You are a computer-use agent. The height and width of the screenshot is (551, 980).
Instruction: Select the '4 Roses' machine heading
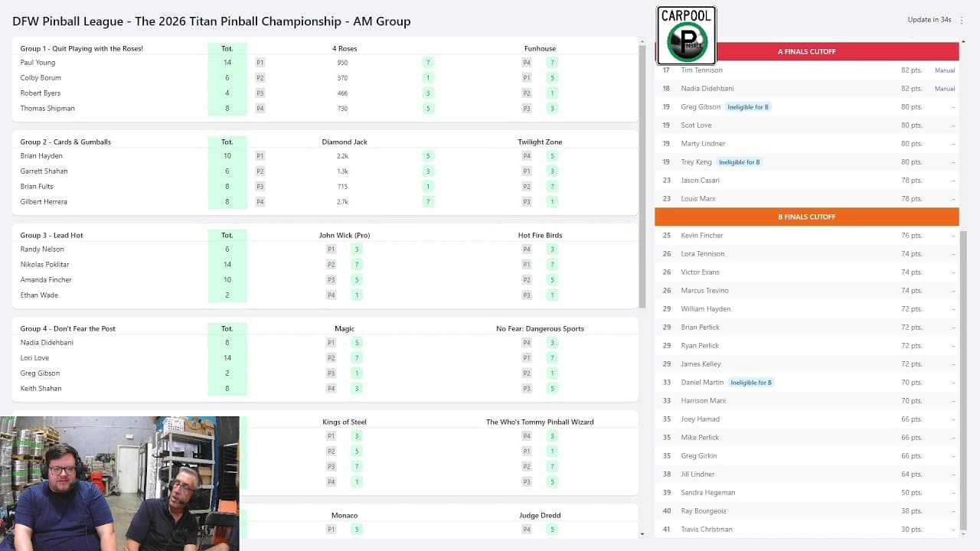tap(345, 49)
